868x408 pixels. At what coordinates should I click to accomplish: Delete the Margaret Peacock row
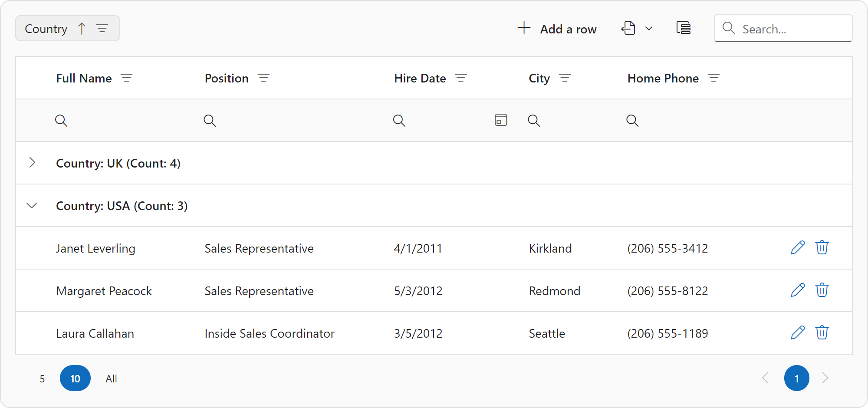tap(822, 290)
